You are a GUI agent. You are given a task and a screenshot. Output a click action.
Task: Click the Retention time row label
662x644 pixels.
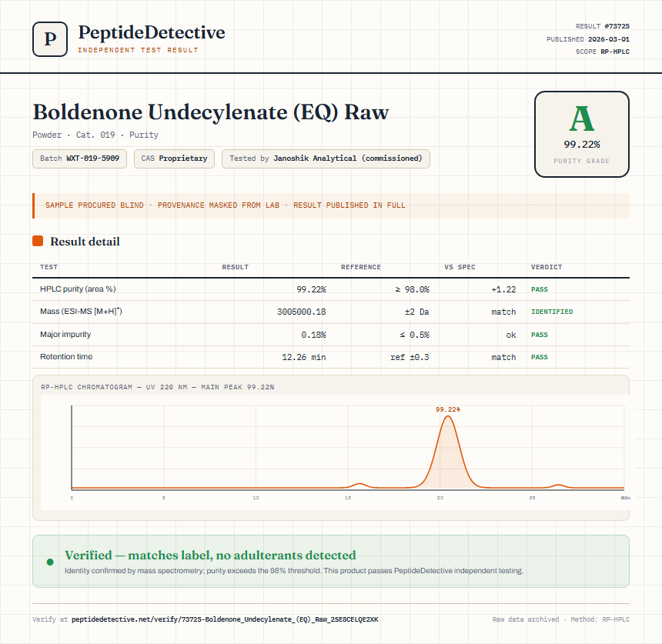66,356
